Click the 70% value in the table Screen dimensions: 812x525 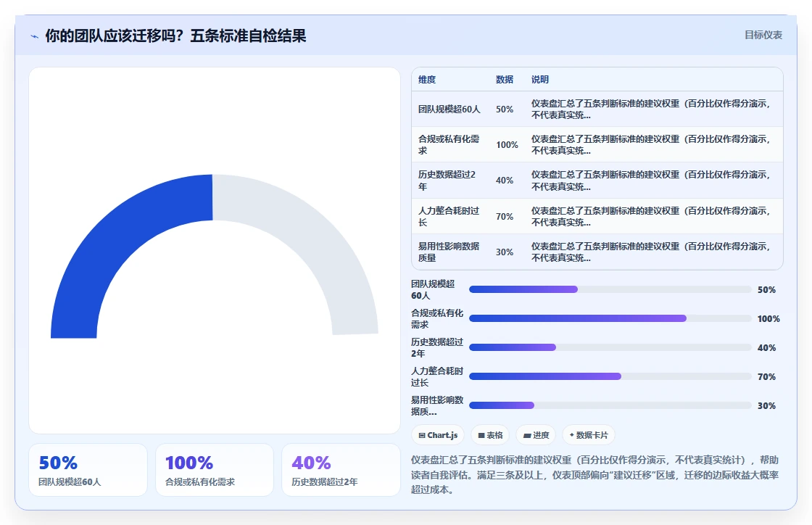(505, 216)
